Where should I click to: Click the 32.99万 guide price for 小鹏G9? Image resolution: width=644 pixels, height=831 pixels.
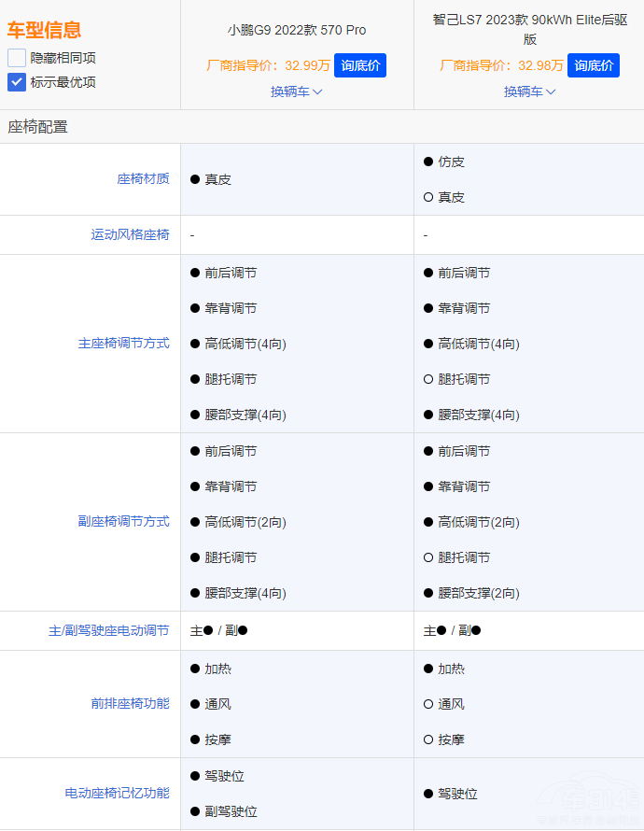(x=307, y=65)
